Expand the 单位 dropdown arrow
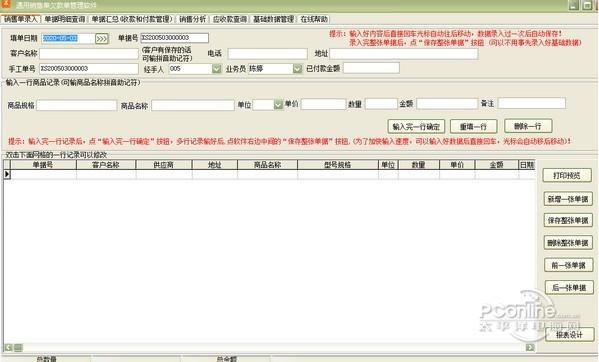This screenshot has width=599, height=362. (x=278, y=105)
